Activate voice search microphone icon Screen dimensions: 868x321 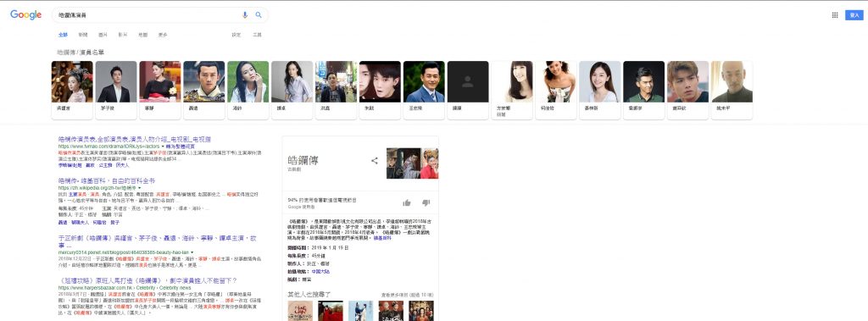[x=245, y=15]
